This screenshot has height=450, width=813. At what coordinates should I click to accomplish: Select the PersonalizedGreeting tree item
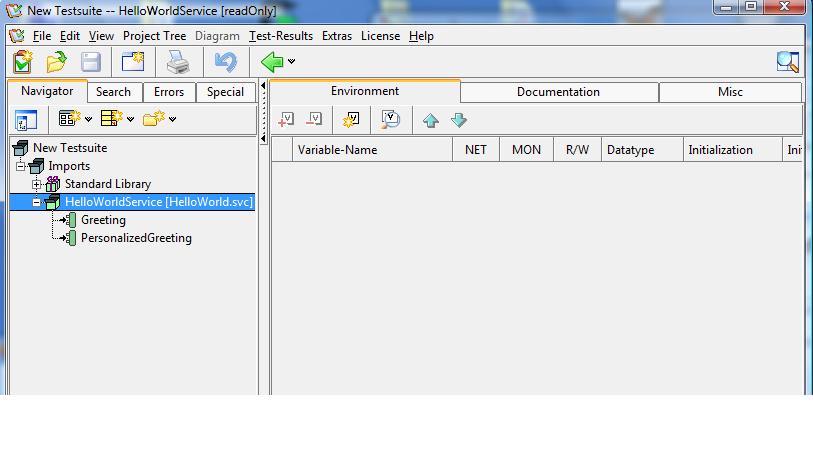click(x=136, y=238)
